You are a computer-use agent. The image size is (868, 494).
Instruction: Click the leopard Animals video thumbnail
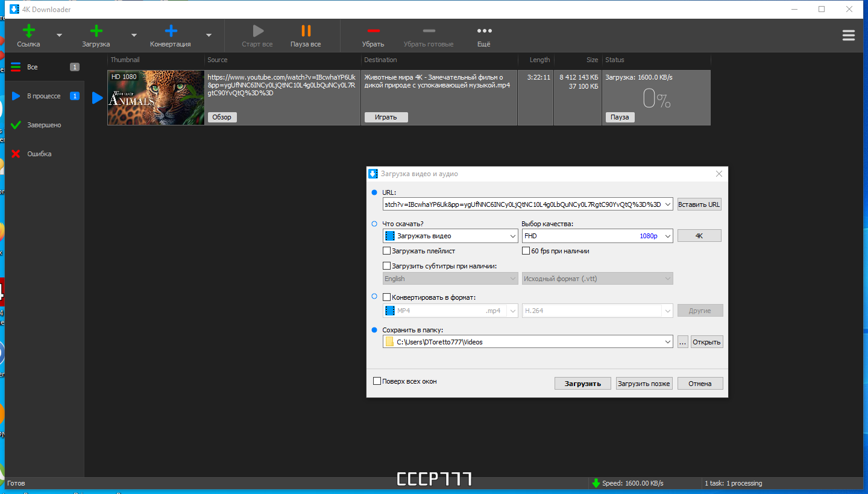coord(156,98)
